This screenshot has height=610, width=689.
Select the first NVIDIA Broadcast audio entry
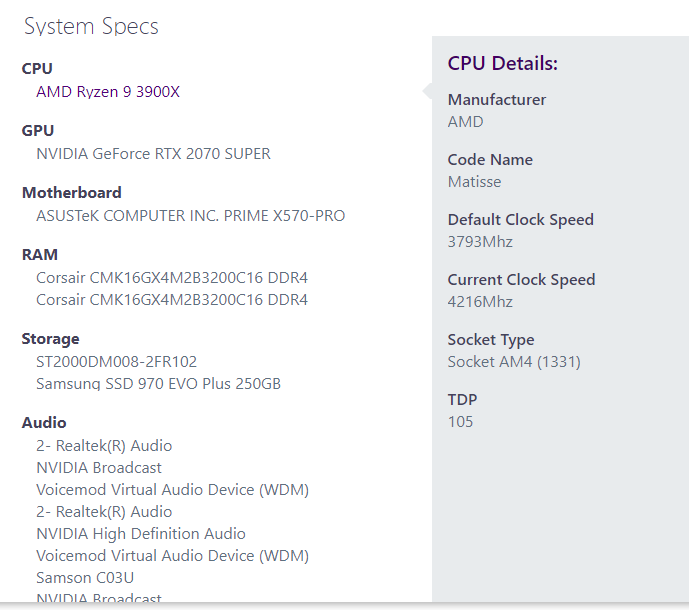tap(99, 468)
